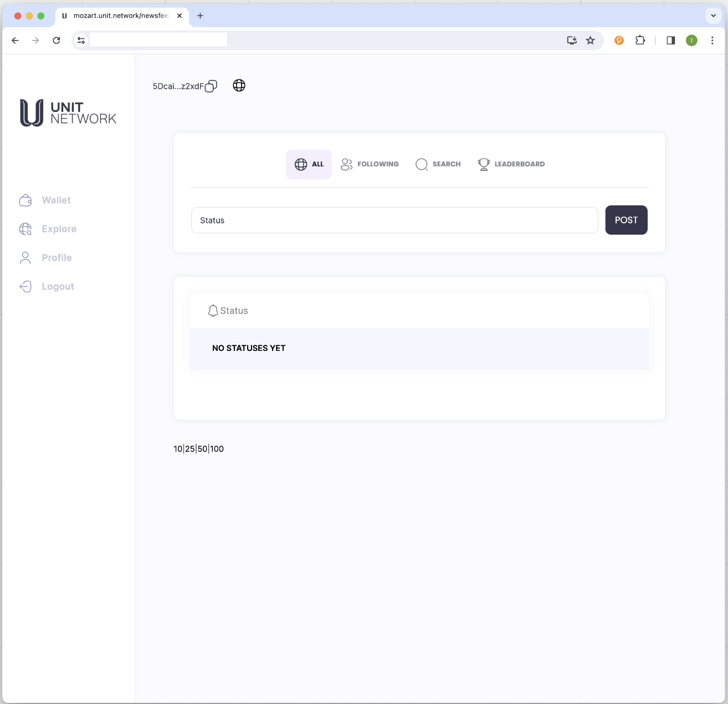Open Profile from the sidebar
The width and height of the screenshot is (728, 704).
click(x=57, y=258)
